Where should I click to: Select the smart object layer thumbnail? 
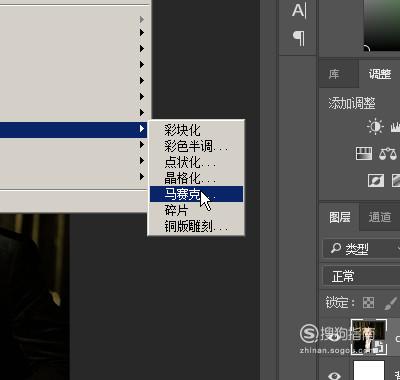[369, 337]
